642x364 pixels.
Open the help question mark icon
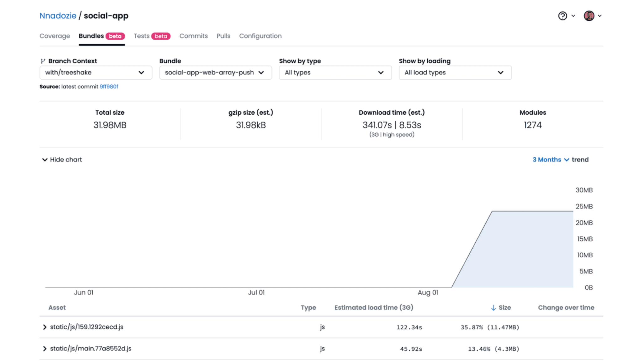562,16
